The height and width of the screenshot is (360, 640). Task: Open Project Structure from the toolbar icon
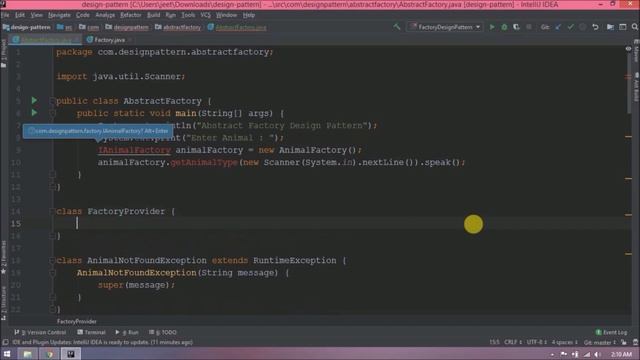(x=610, y=27)
